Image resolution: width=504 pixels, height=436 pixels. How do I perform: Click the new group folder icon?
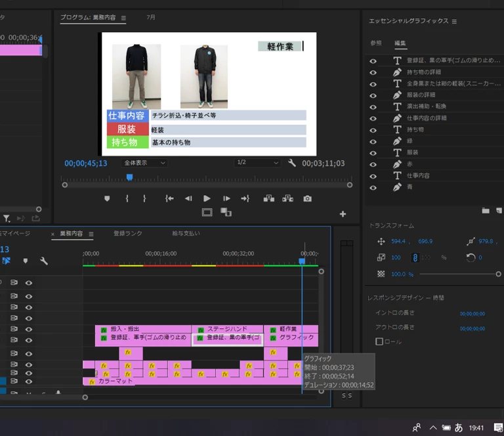click(x=486, y=211)
